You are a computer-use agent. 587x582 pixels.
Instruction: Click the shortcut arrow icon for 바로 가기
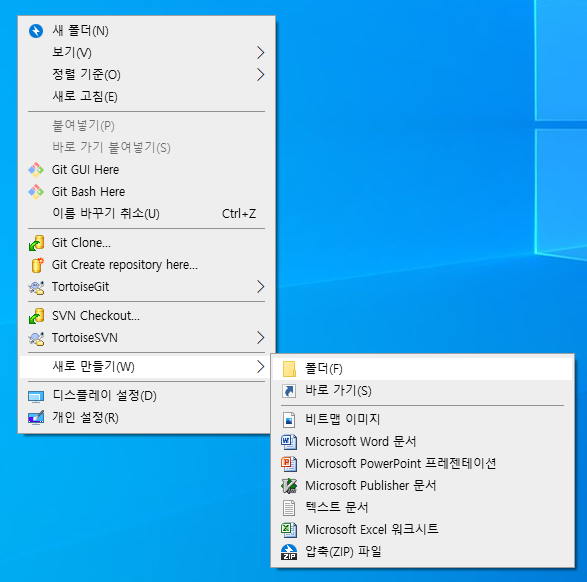point(289,391)
